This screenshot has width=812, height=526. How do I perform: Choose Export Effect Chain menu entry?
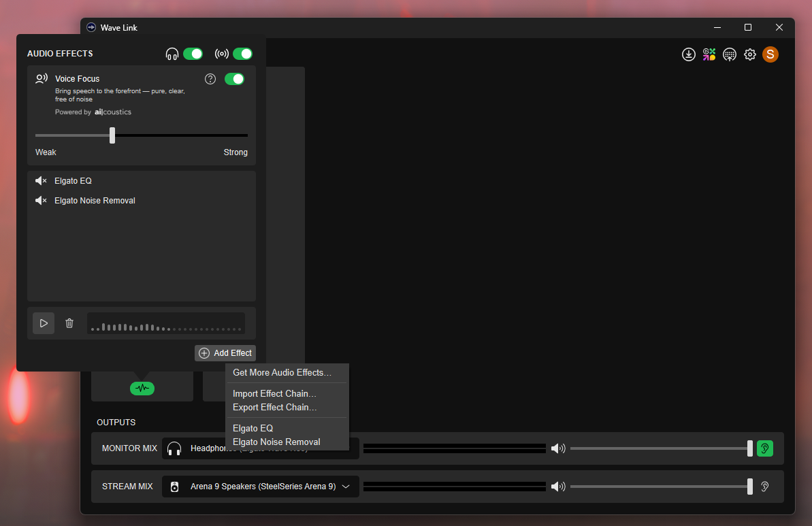click(x=274, y=408)
